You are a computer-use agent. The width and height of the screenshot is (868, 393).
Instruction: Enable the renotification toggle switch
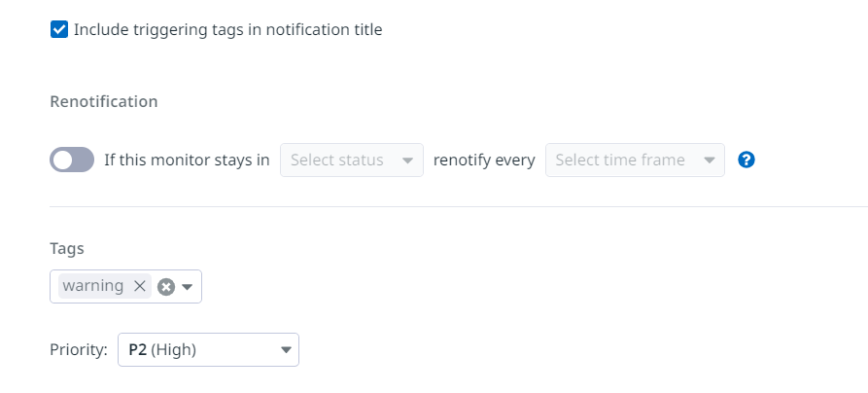coord(72,160)
